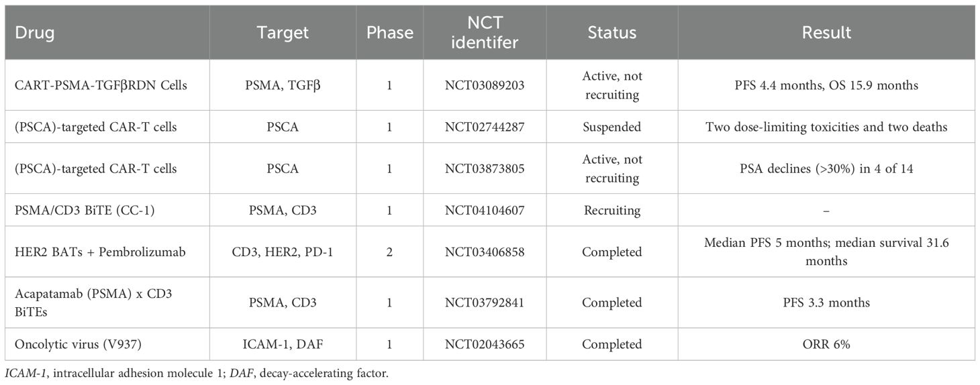This screenshot has height=385, width=980.
Task: Open trial identifier NCT03792841
Action: (484, 302)
